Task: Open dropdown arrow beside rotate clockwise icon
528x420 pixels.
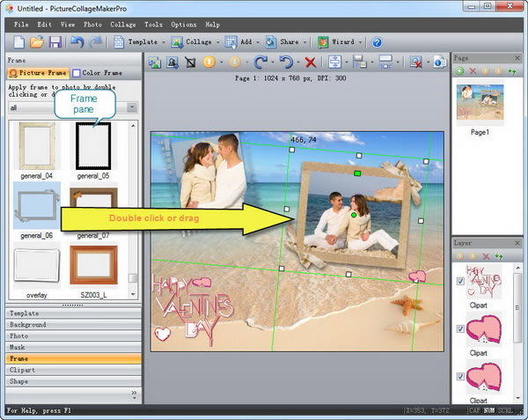Action: pyautogui.click(x=273, y=63)
